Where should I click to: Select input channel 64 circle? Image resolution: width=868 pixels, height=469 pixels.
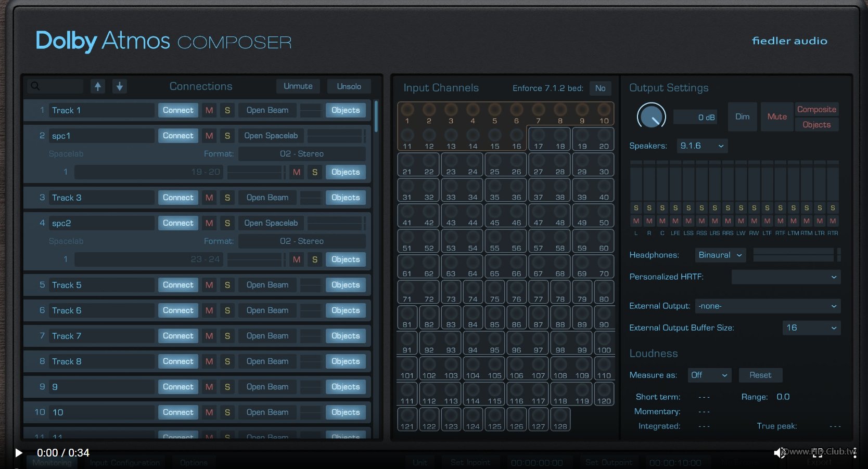473,263
